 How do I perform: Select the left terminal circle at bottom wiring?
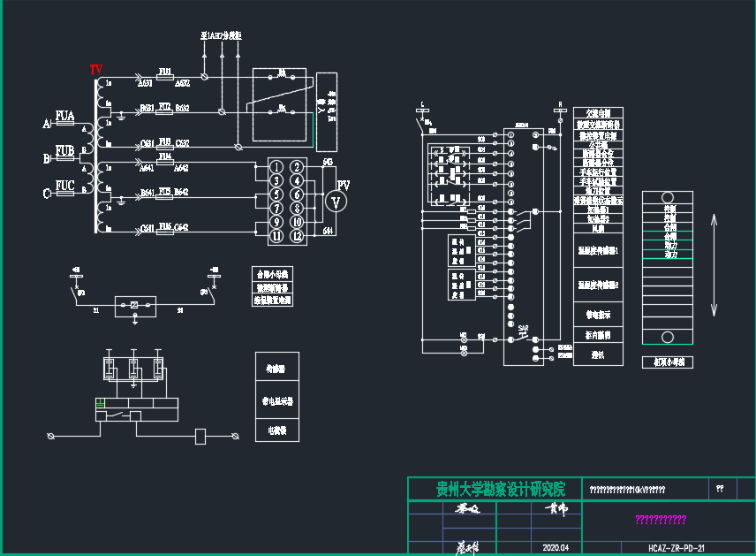click(x=50, y=437)
